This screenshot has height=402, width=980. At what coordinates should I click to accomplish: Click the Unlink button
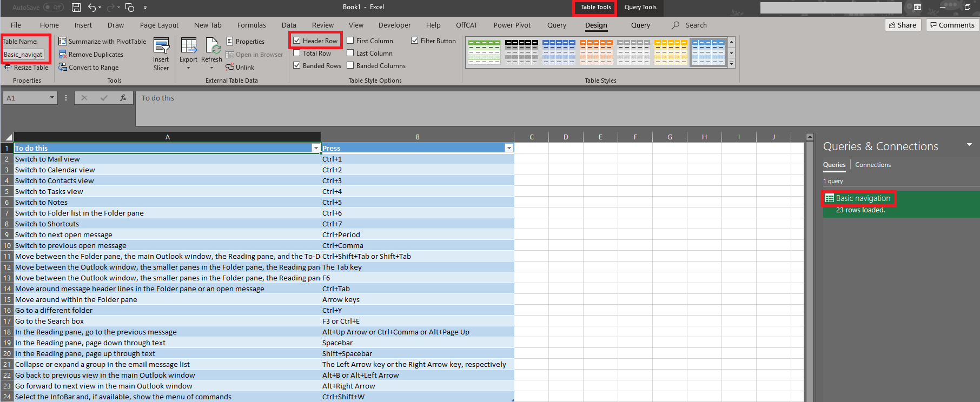click(240, 68)
